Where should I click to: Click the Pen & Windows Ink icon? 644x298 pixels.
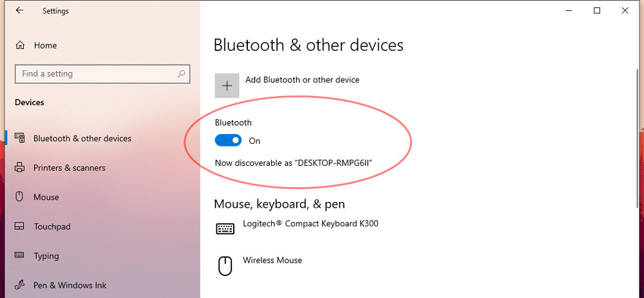pos(19,285)
